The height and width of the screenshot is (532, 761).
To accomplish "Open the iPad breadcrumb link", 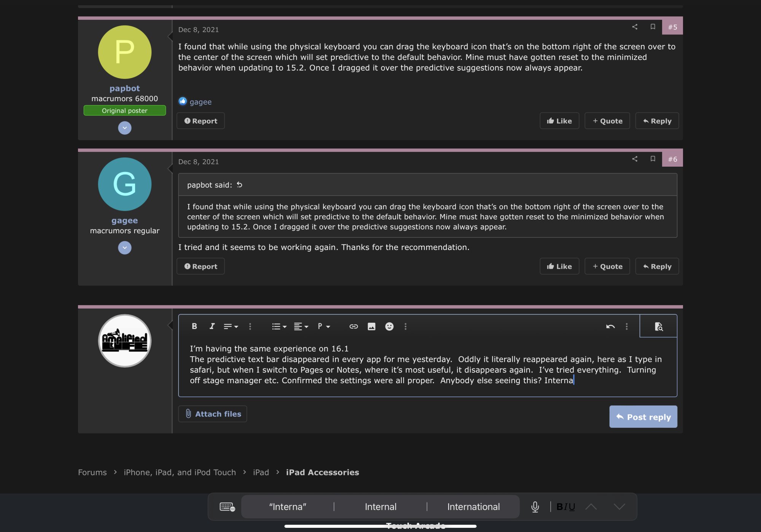I will [261, 472].
